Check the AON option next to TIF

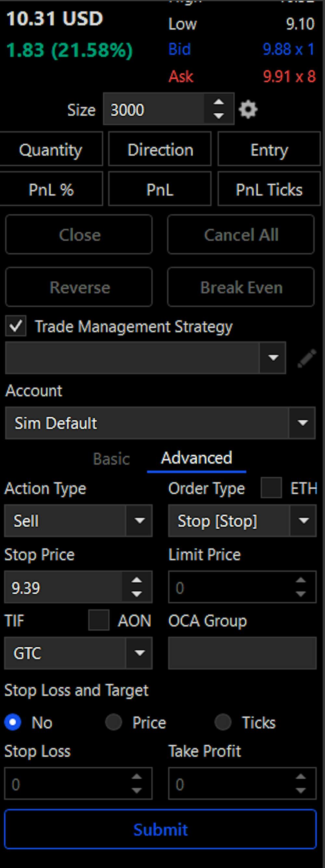pyautogui.click(x=98, y=621)
